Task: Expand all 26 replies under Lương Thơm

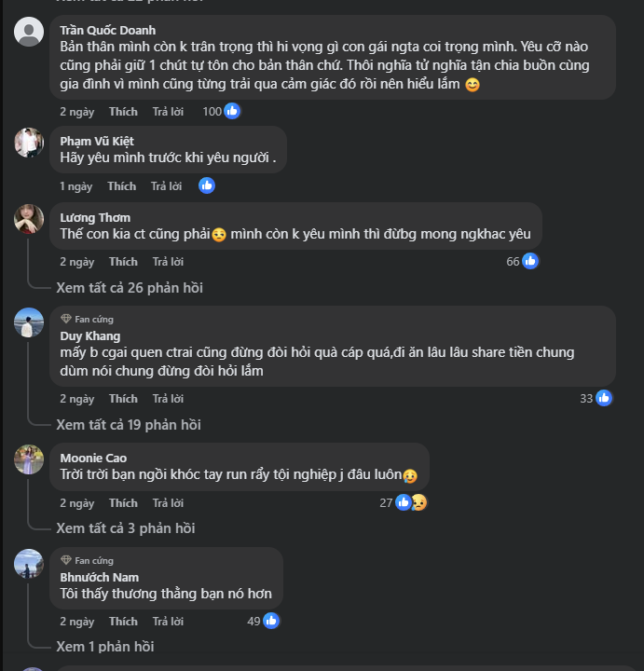Action: [x=130, y=288]
